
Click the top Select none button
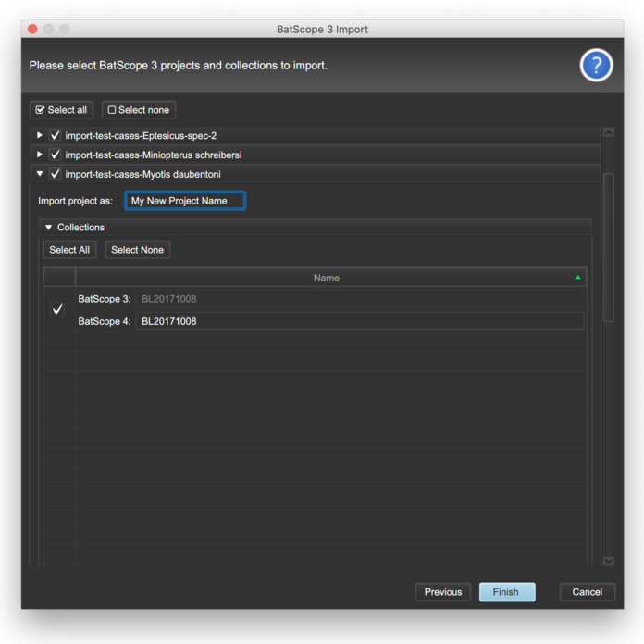139,110
